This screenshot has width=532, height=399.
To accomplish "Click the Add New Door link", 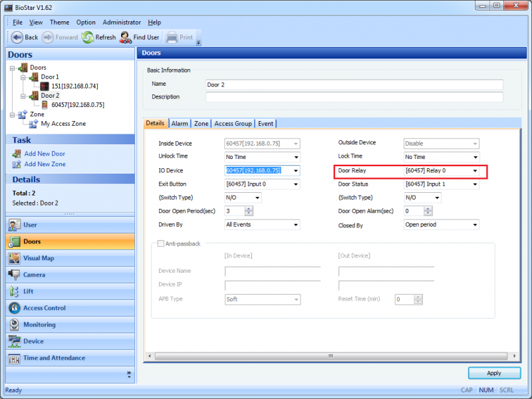I will tap(45, 154).
